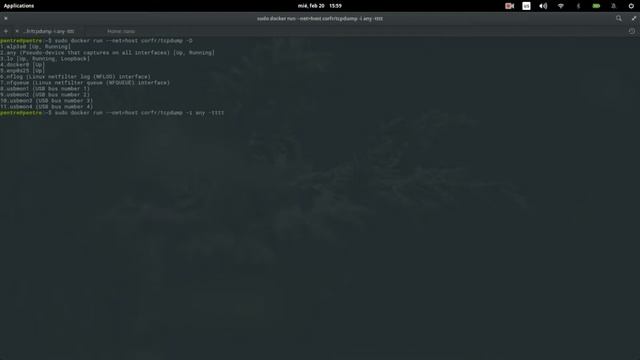Switch to the tcpdump -i any terminal tab
The width and height of the screenshot is (640, 360).
pos(50,31)
